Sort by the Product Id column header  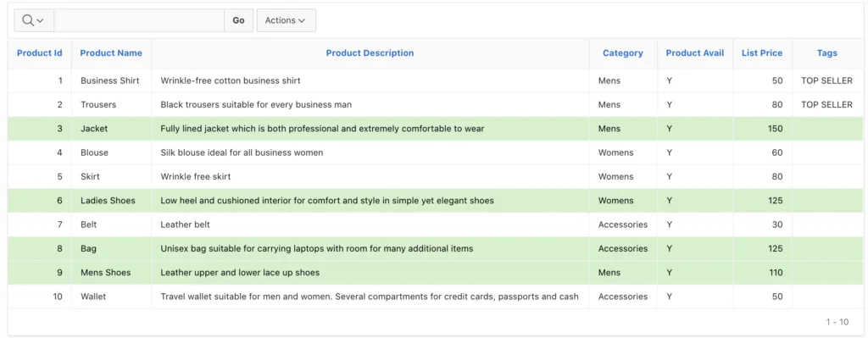click(x=40, y=53)
